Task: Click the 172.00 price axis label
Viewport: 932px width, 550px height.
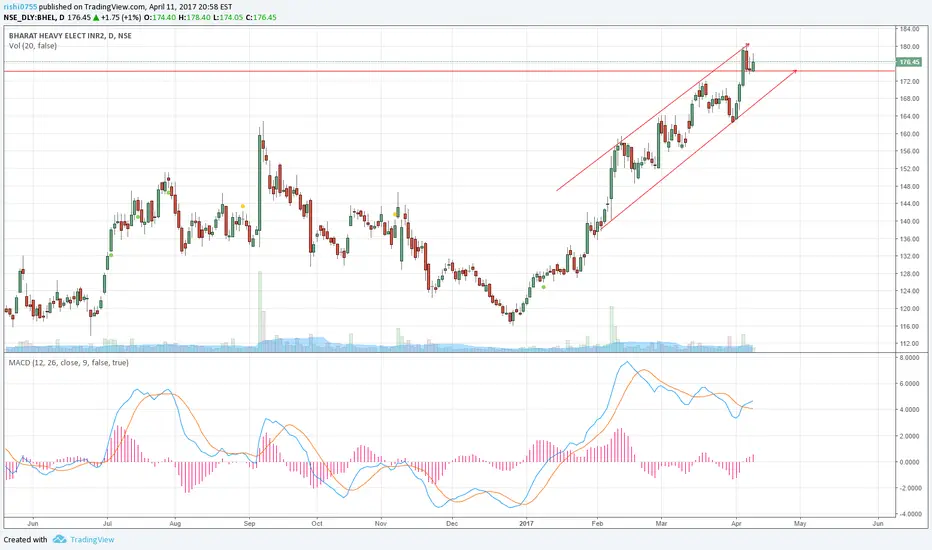Action: pos(910,81)
